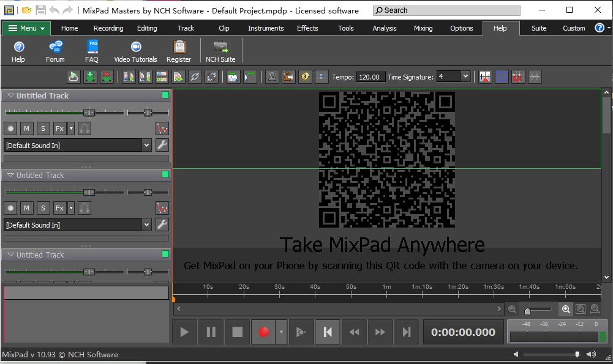Image resolution: width=613 pixels, height=364 pixels.
Task: Mute the first Untitled Track
Action: click(x=26, y=128)
